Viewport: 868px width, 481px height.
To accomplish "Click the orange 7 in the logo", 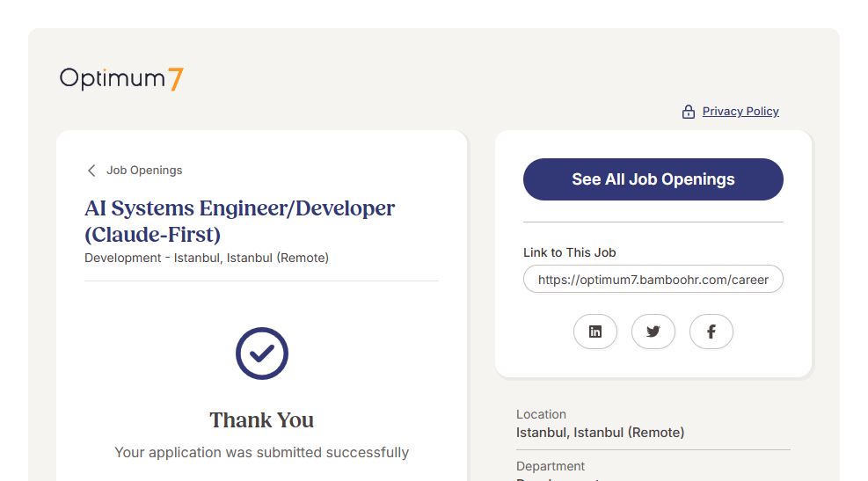I will [x=176, y=79].
